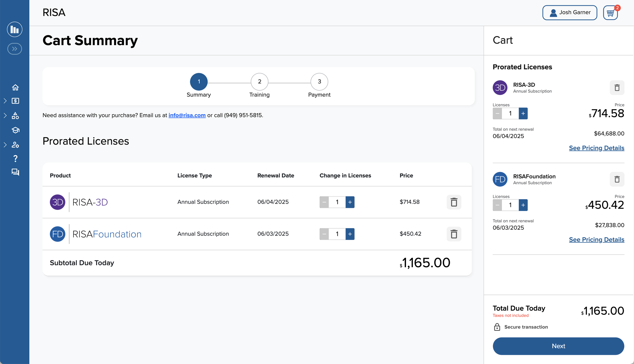
Task: Click the $64,688.00 renewal total
Action: click(609, 133)
